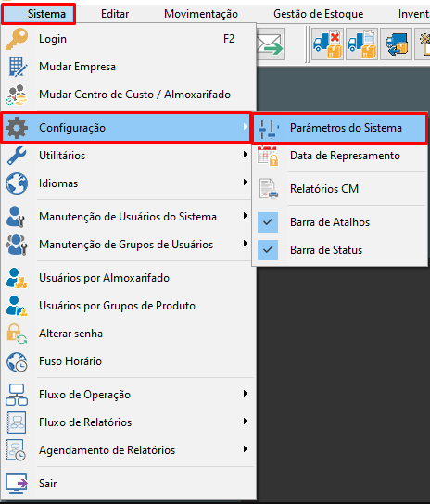Open the Gestão de Estoque menu

[319, 14]
